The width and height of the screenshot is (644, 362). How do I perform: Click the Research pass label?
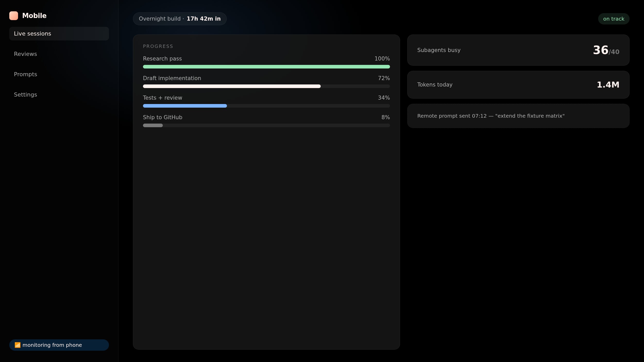162,59
